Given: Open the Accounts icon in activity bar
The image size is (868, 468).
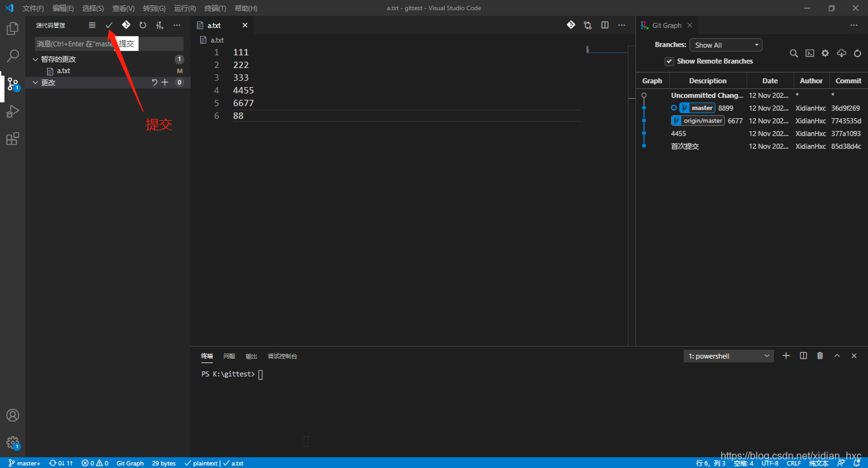Looking at the screenshot, I should (12, 415).
